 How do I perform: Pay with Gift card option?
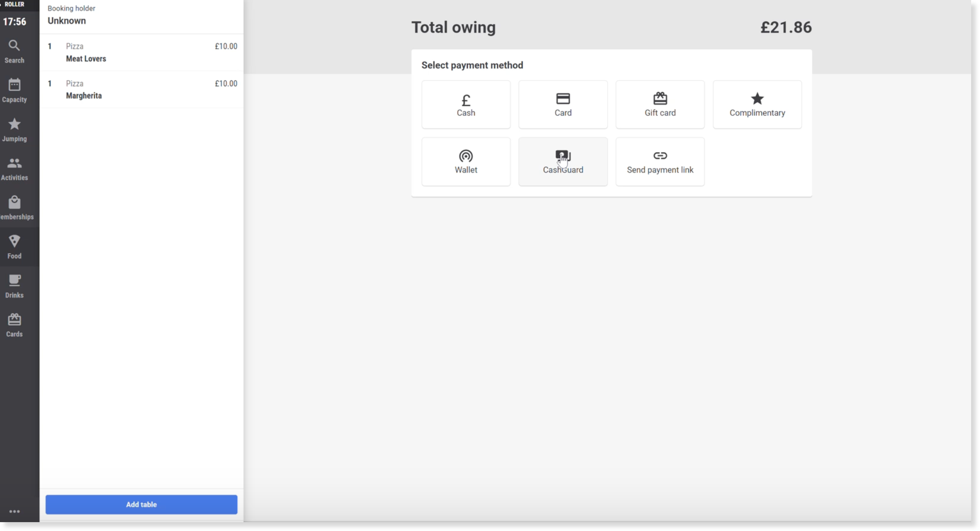[x=660, y=105]
